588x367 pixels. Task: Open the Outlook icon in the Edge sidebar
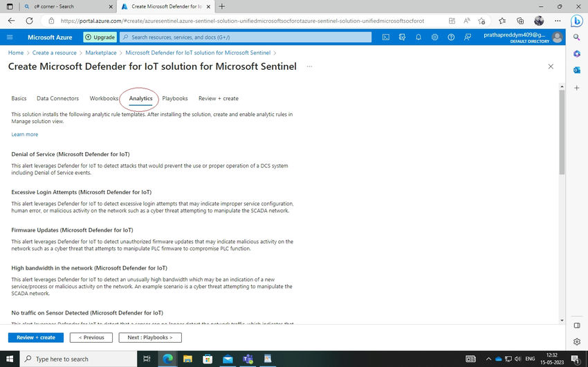pyautogui.click(x=577, y=70)
